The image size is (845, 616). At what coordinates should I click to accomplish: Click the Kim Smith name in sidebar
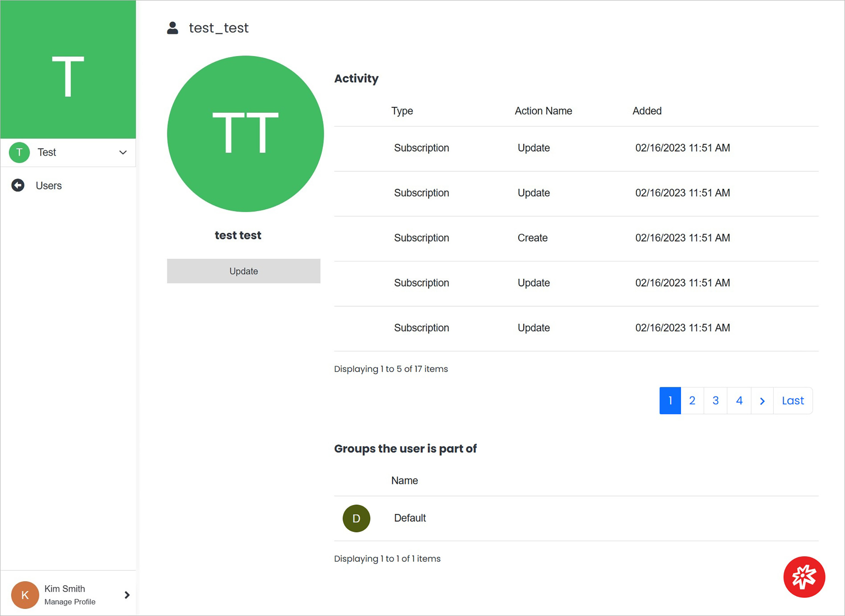[65, 589]
